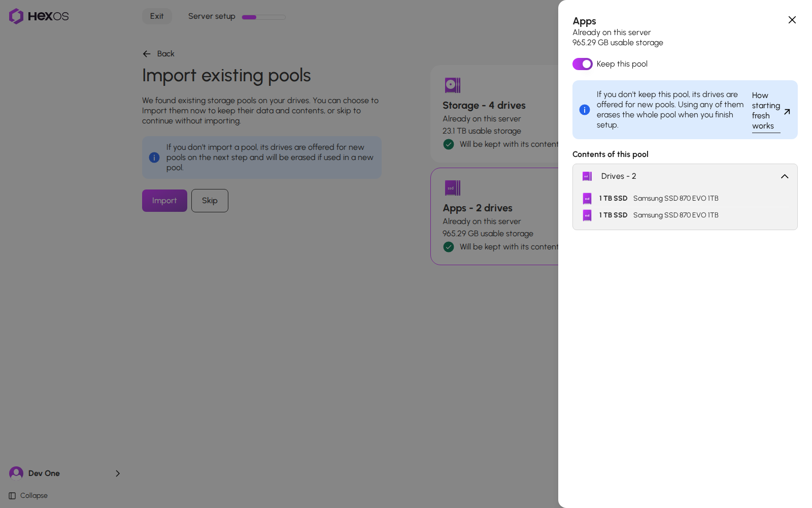Click the HexOS logo icon
Image resolution: width=812 pixels, height=508 pixels.
(16, 16)
